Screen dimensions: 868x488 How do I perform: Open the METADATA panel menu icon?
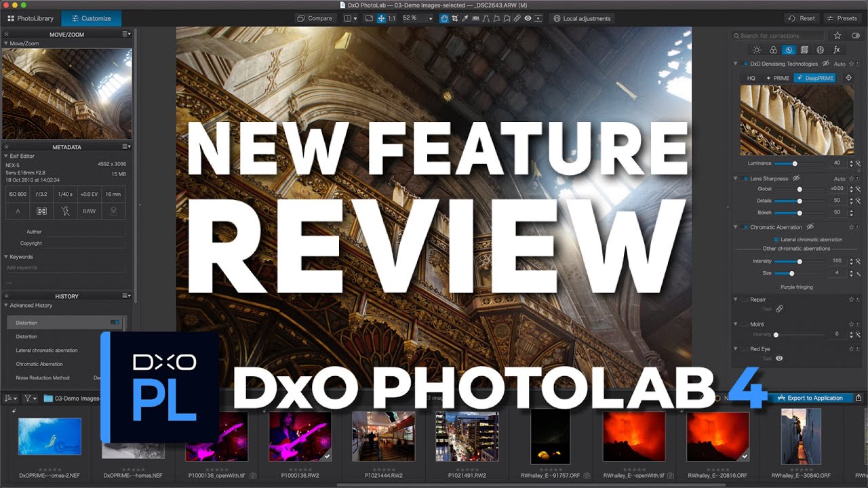pyautogui.click(x=127, y=147)
